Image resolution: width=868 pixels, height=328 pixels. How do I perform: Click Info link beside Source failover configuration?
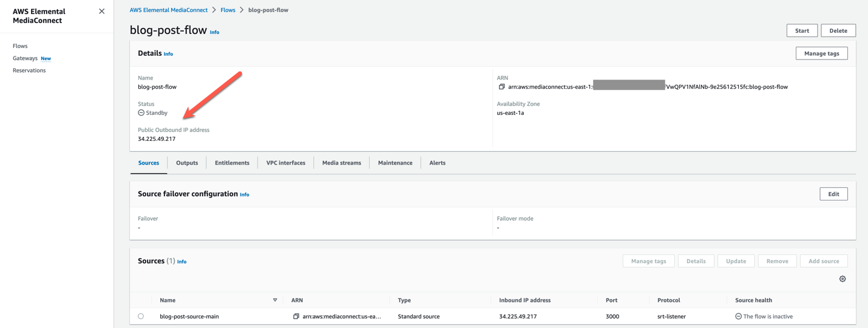point(244,195)
